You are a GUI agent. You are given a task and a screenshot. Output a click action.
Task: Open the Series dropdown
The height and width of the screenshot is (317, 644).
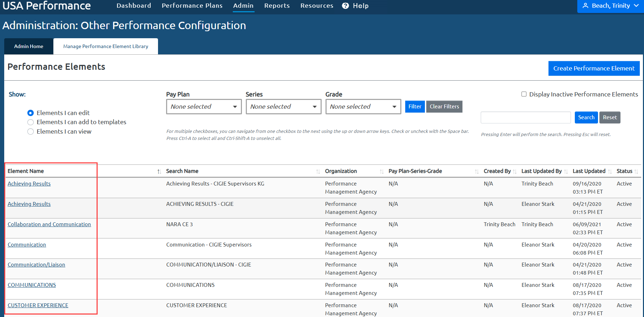(284, 107)
